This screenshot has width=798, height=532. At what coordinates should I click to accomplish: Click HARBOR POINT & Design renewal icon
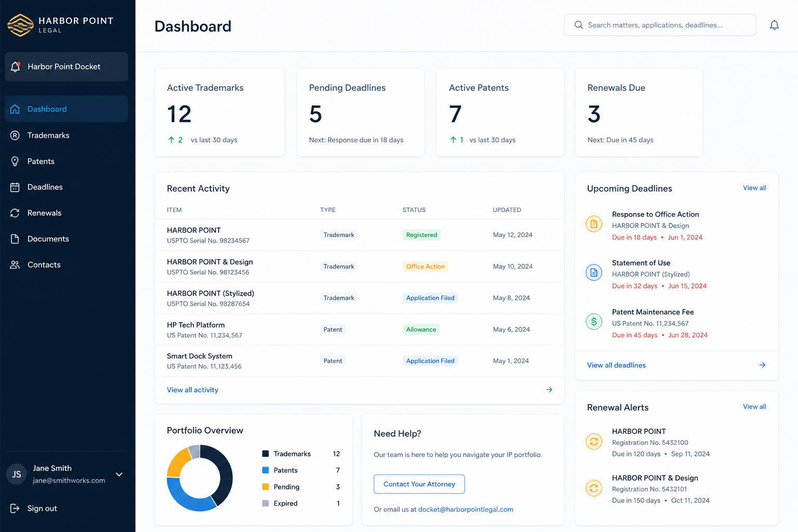[x=594, y=488]
